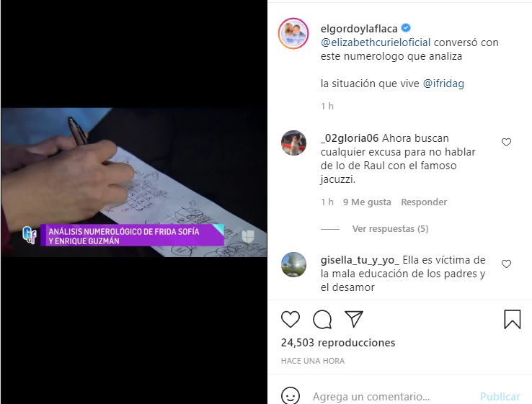532x404 pixels.
Task: View the 9 Me gusta likes list
Action: click(x=367, y=202)
